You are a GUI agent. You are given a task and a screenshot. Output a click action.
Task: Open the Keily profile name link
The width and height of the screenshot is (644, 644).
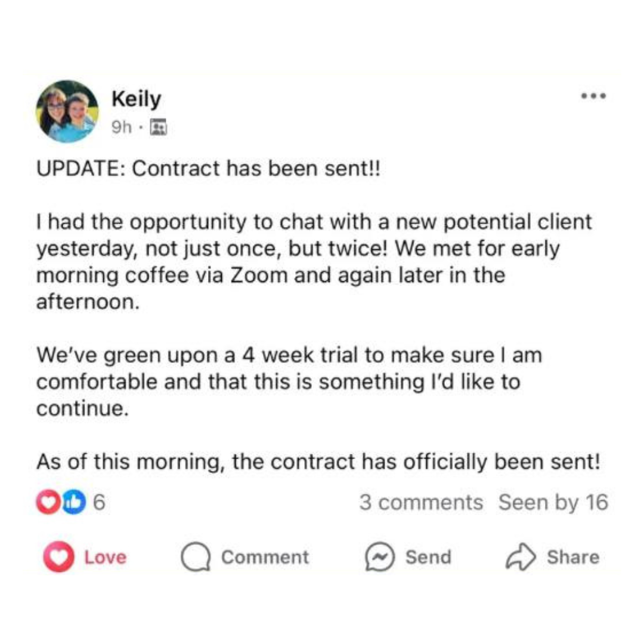[136, 100]
